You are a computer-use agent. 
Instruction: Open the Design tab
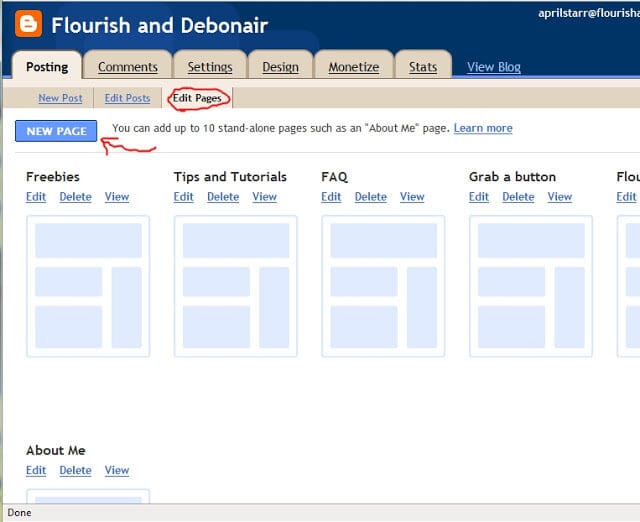click(280, 67)
